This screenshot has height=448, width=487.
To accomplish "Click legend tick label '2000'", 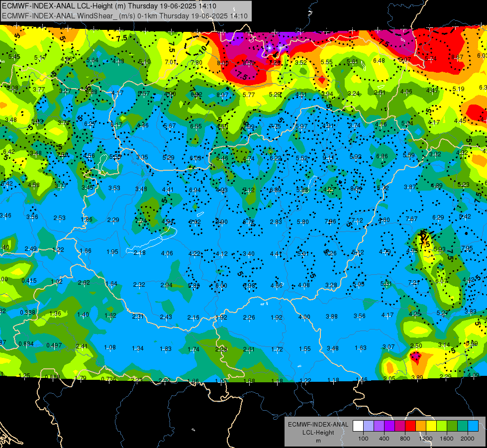I will (468, 439).
